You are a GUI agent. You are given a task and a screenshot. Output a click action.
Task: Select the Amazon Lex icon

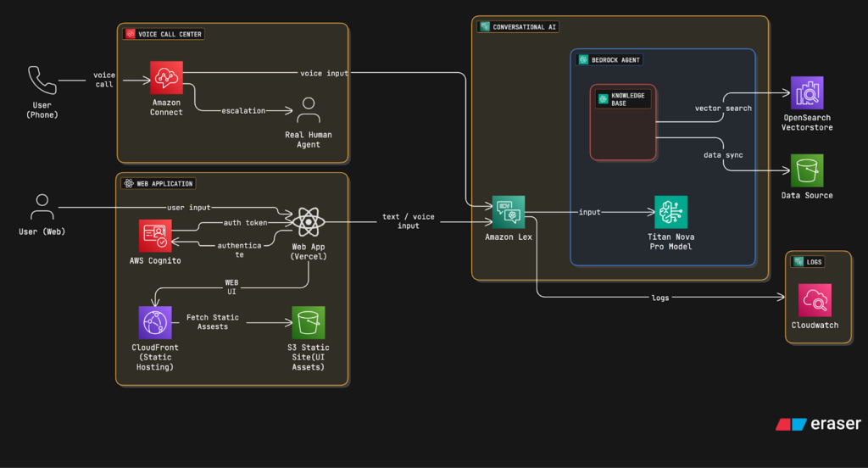tap(509, 212)
